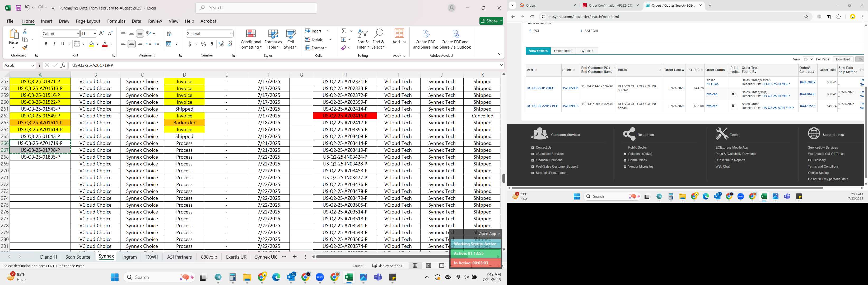Toggle Bottom Align

click(x=140, y=33)
